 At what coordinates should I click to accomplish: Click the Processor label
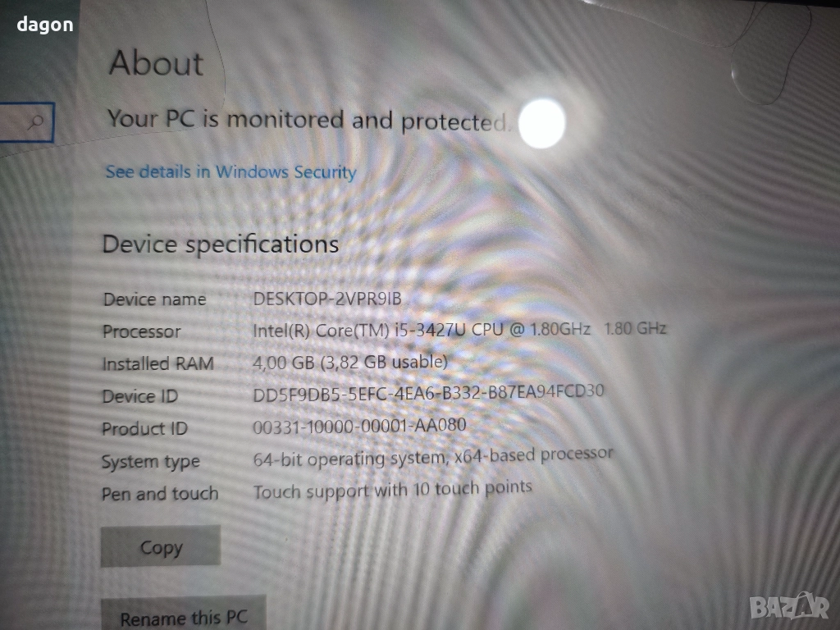coord(141,331)
